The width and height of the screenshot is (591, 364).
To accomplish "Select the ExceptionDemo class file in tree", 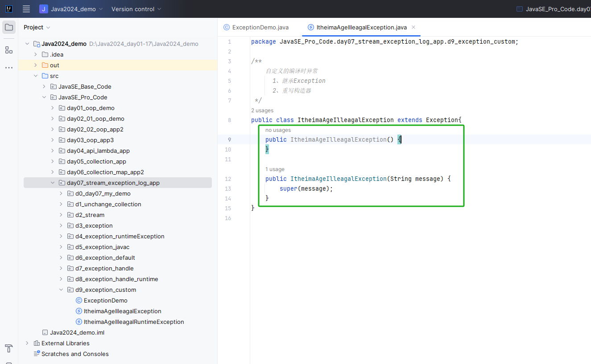I will [105, 300].
